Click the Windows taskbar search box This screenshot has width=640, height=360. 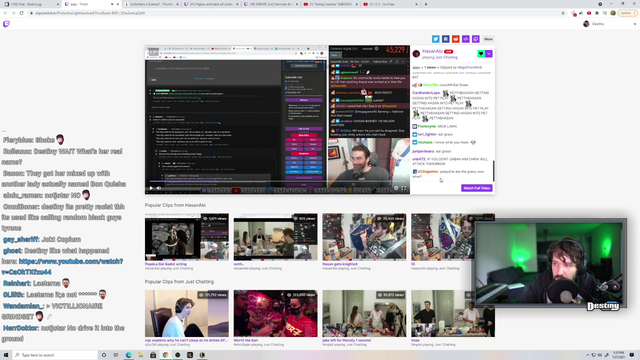click(56, 355)
